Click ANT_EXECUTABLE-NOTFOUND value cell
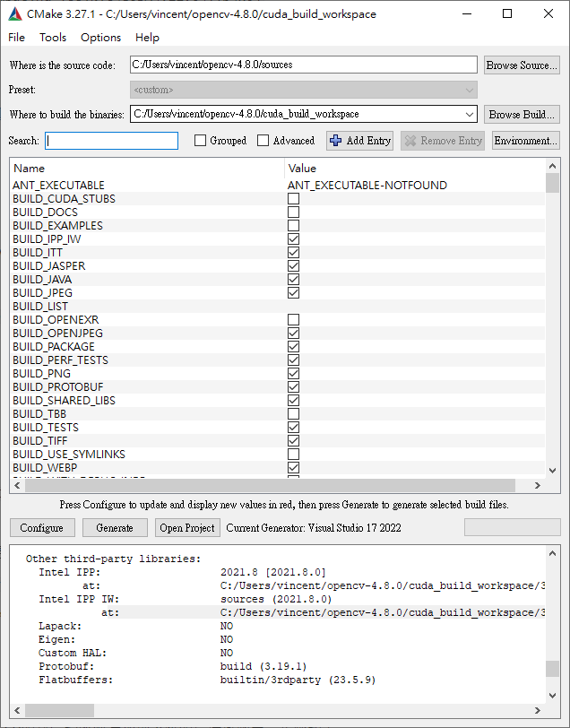This screenshot has width=570, height=728. click(367, 186)
